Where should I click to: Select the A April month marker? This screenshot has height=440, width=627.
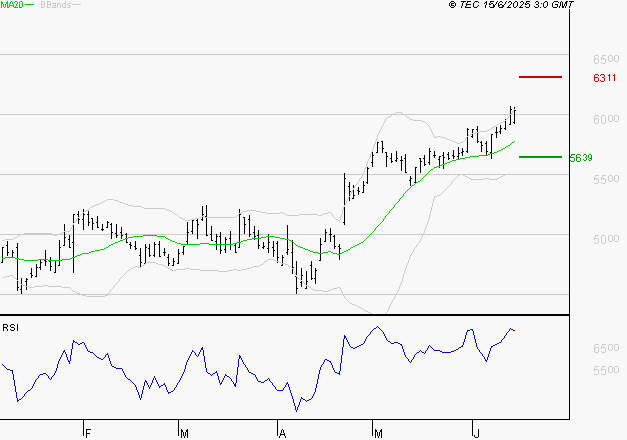point(283,433)
